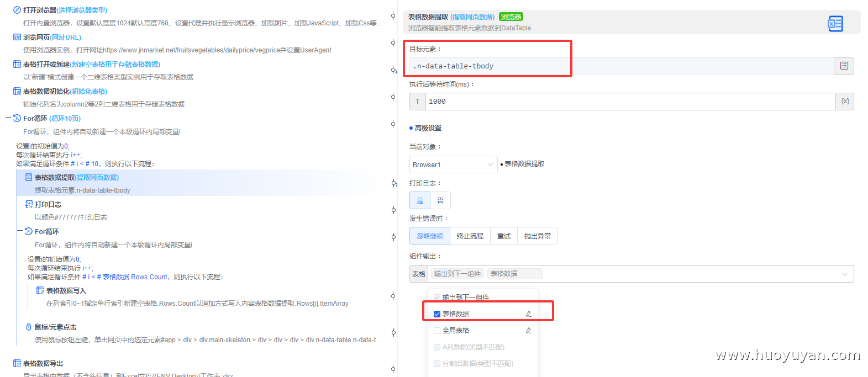Click (初始化表格) link
The image size is (868, 377).
point(88,91)
